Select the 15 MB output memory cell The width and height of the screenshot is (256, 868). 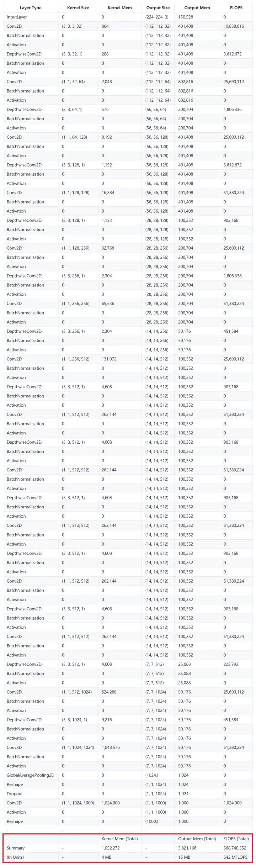pos(184,857)
